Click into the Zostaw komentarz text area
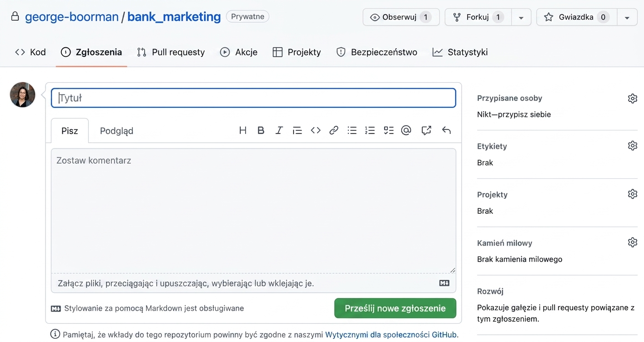 click(253, 211)
